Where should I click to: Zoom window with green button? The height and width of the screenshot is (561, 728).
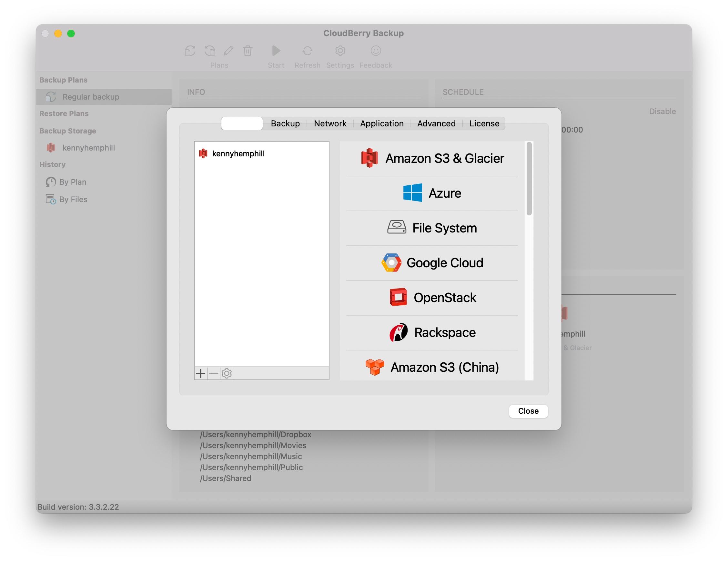[71, 34]
